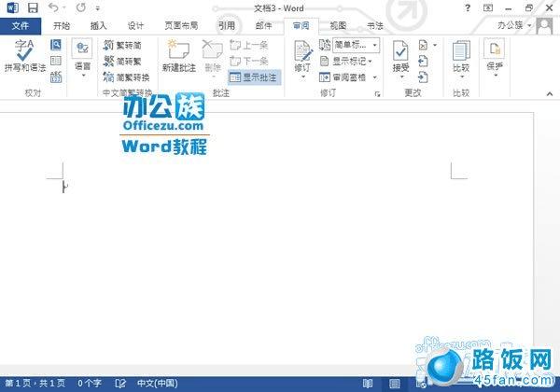Run 拼写和语法 spelling check
Screen dimensions: 560x392
click(25, 56)
